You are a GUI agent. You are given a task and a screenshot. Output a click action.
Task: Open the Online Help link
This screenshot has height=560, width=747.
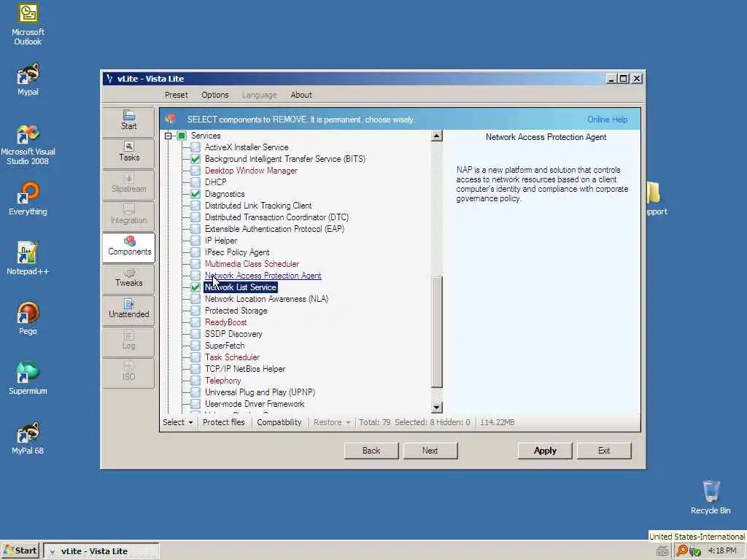pyautogui.click(x=607, y=120)
